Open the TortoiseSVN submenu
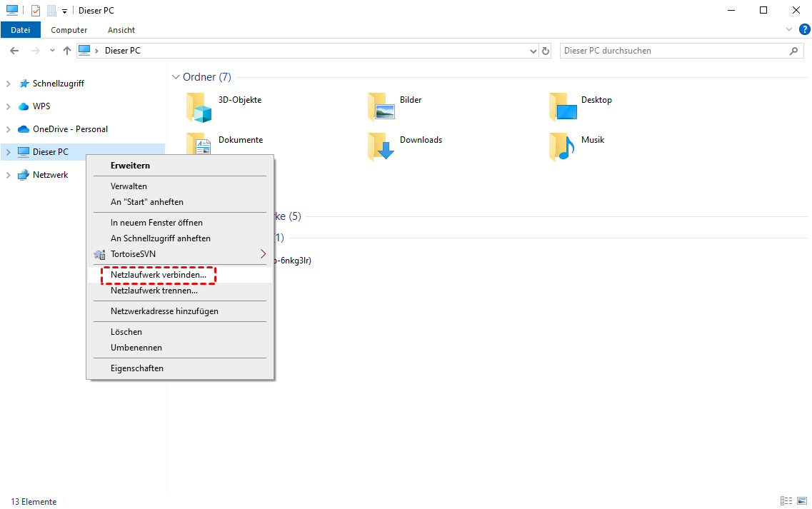812x509 pixels. coord(180,253)
